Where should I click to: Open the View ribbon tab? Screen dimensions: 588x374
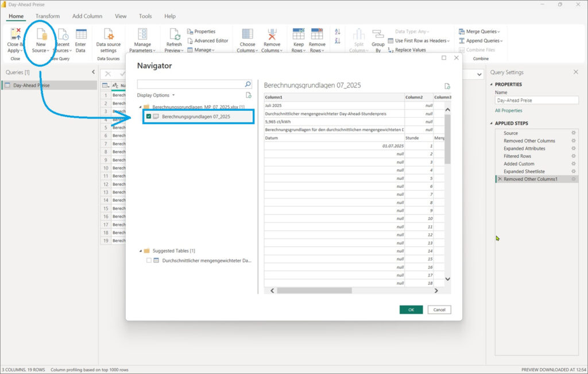[x=121, y=16]
